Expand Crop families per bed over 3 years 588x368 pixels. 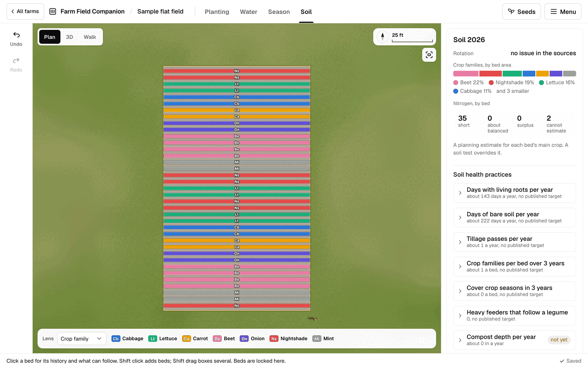click(x=514, y=267)
